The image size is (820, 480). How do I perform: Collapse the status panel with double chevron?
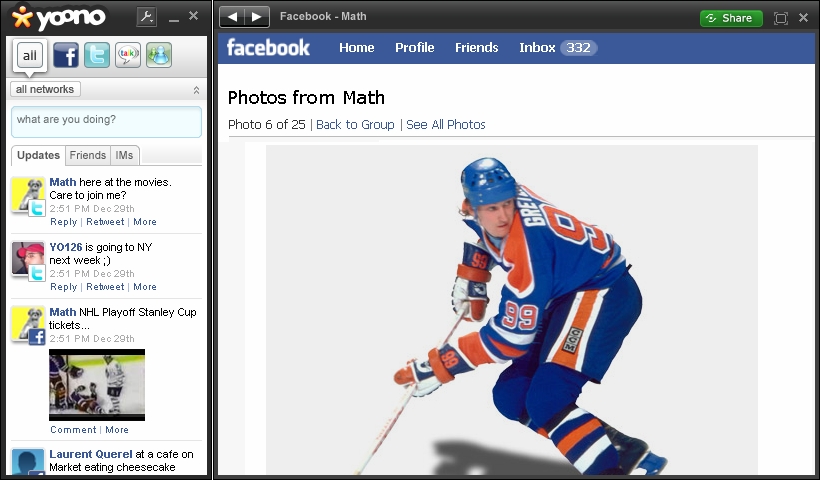coord(196,90)
